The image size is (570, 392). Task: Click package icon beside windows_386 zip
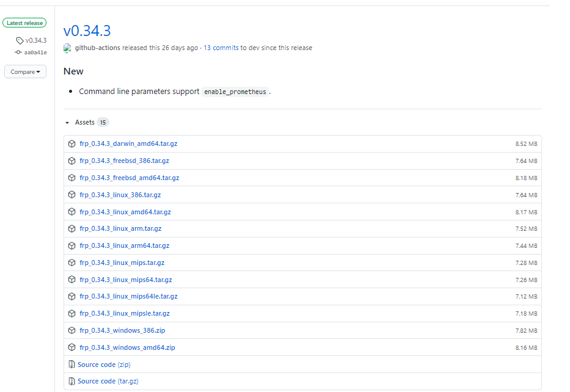coord(71,330)
